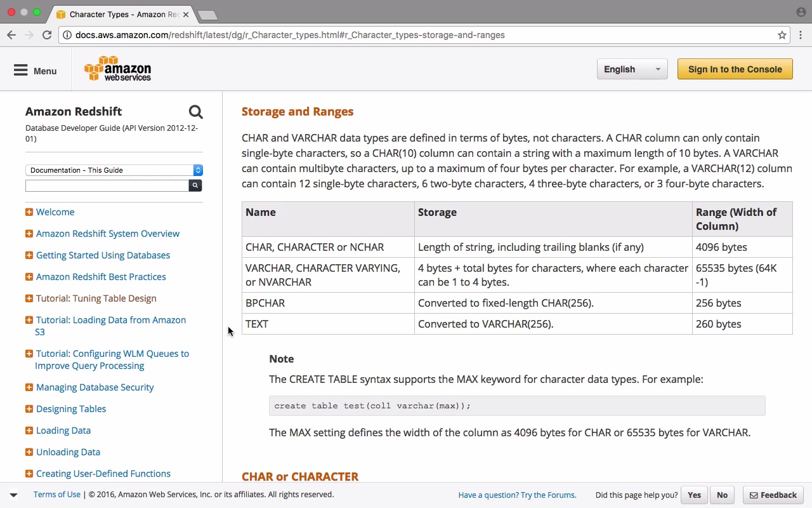Expand the Loading Data section
Screen dimensions: 812x508
(x=29, y=431)
